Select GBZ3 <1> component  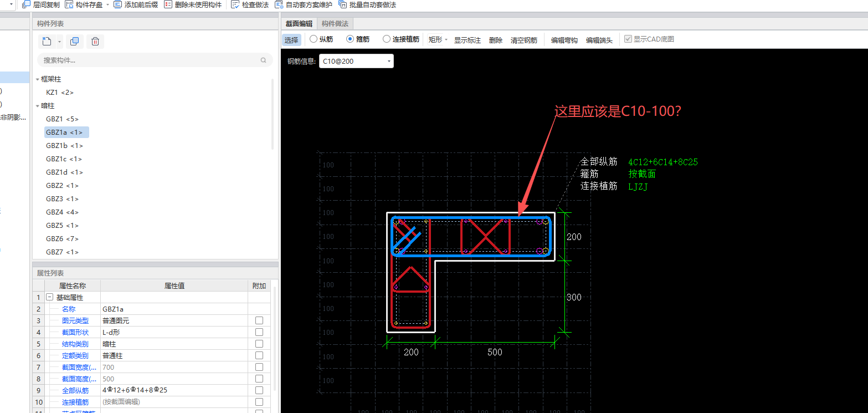click(x=62, y=198)
